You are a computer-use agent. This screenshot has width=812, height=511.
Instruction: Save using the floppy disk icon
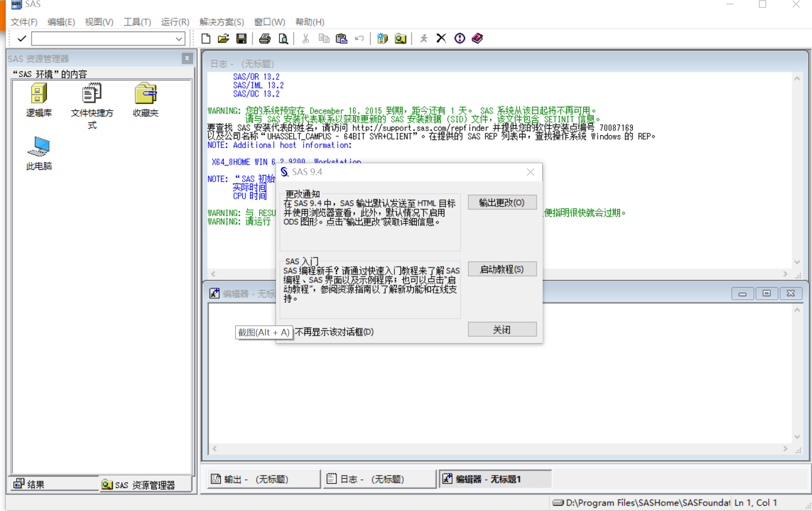tap(241, 38)
